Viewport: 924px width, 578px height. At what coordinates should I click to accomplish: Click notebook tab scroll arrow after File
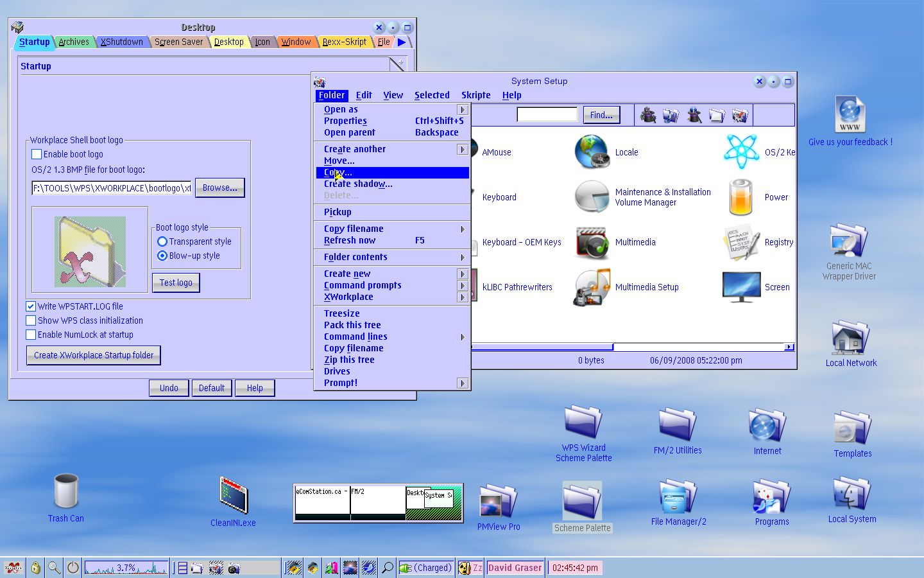click(x=402, y=42)
